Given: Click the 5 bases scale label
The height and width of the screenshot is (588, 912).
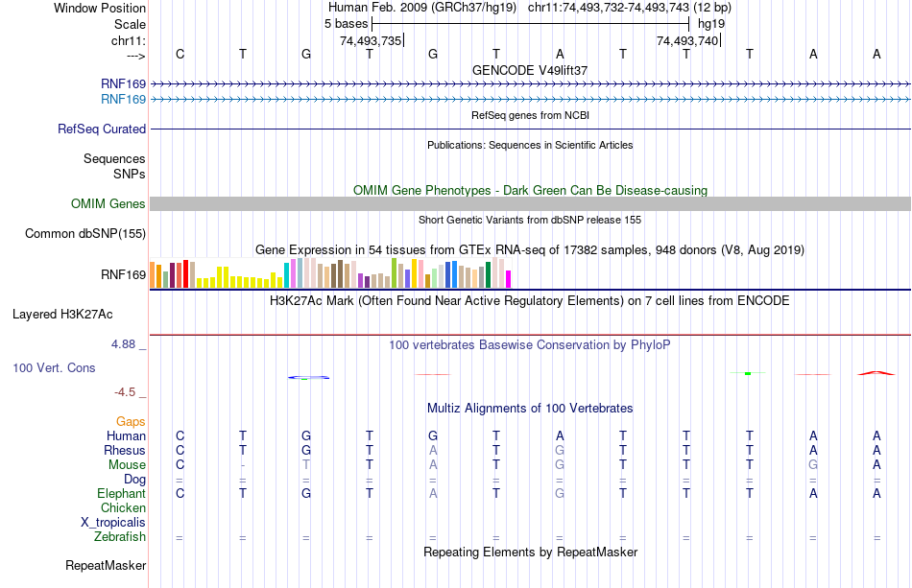Looking at the screenshot, I should [x=346, y=24].
